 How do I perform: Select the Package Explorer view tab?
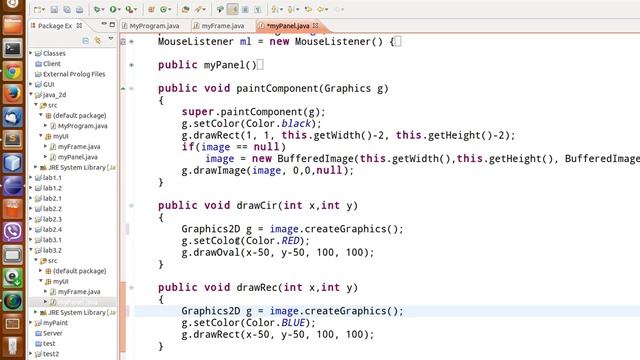pos(55,26)
